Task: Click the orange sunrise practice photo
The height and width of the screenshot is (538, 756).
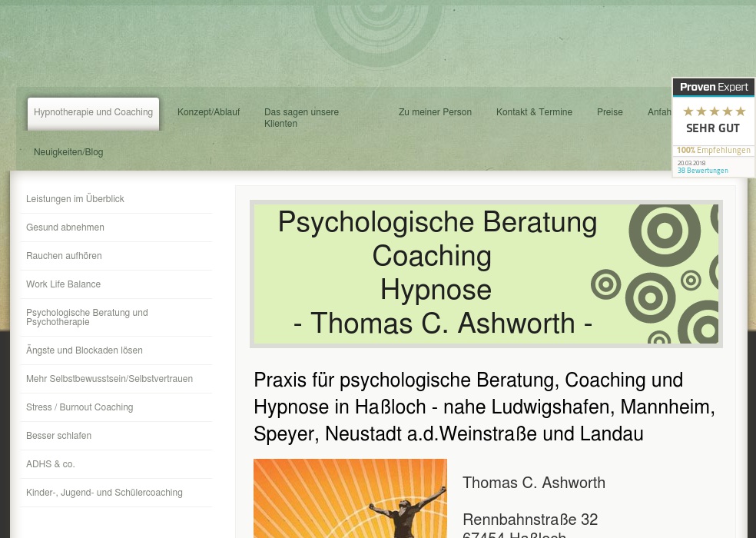Action: (x=350, y=498)
